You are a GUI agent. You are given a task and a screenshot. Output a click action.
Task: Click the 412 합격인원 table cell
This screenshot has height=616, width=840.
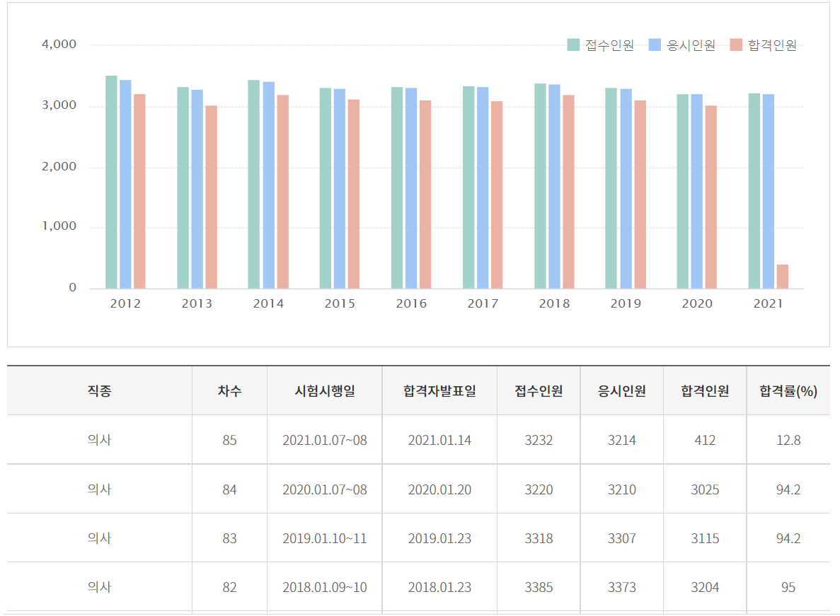click(705, 440)
